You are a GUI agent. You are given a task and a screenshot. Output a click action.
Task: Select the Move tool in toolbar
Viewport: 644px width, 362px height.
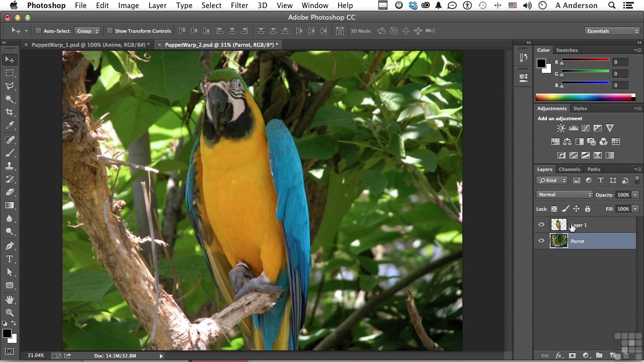click(x=10, y=60)
